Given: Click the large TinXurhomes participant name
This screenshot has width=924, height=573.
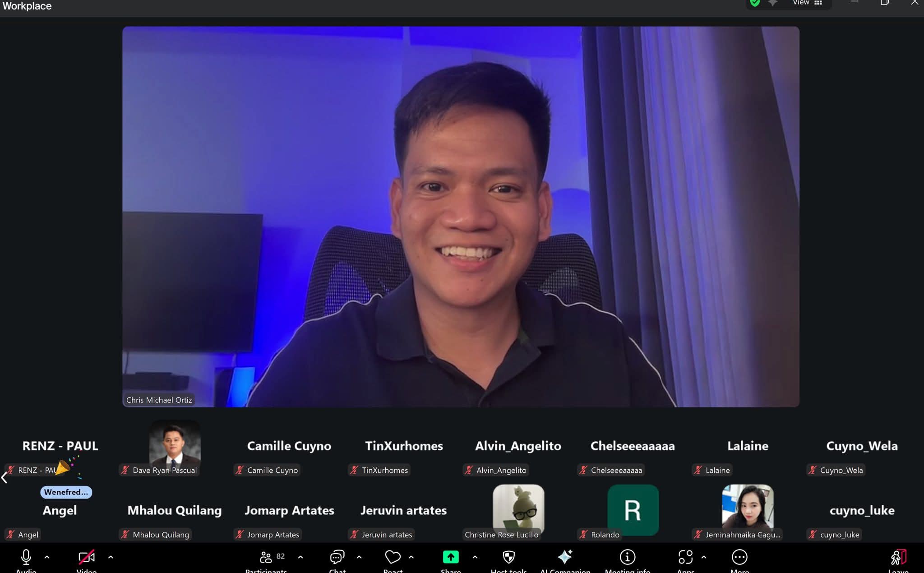Looking at the screenshot, I should click(404, 446).
